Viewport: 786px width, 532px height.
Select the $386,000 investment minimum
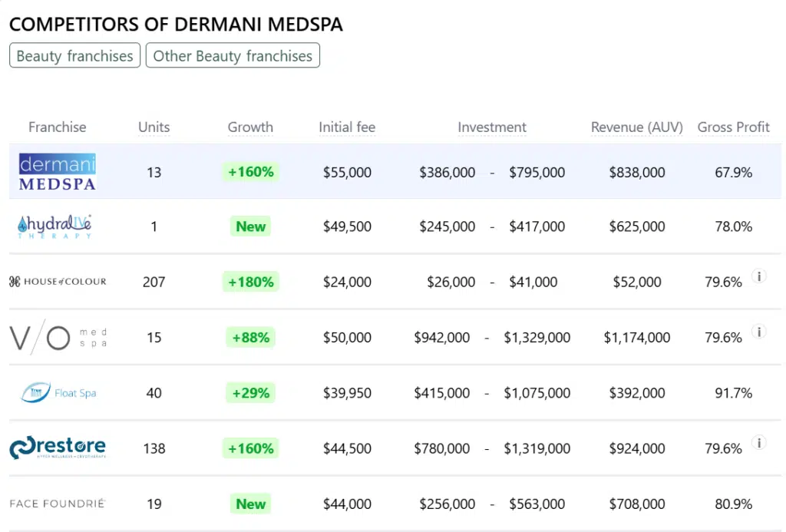[x=447, y=173]
